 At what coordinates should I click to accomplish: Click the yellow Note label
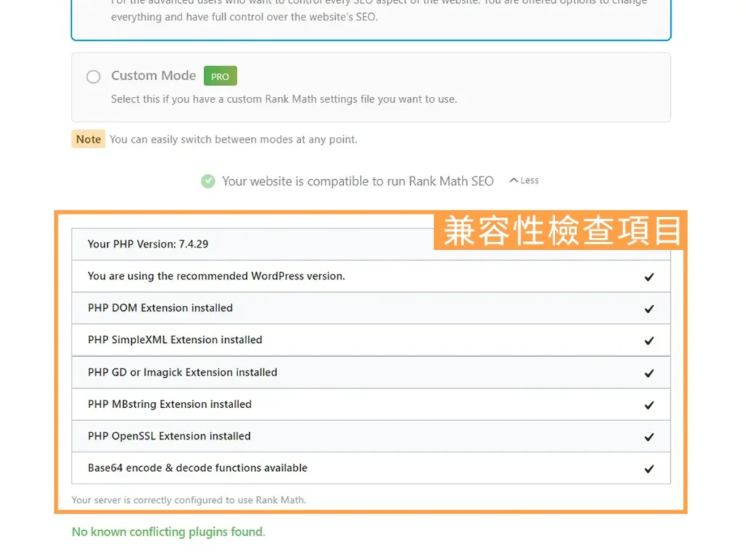88,139
